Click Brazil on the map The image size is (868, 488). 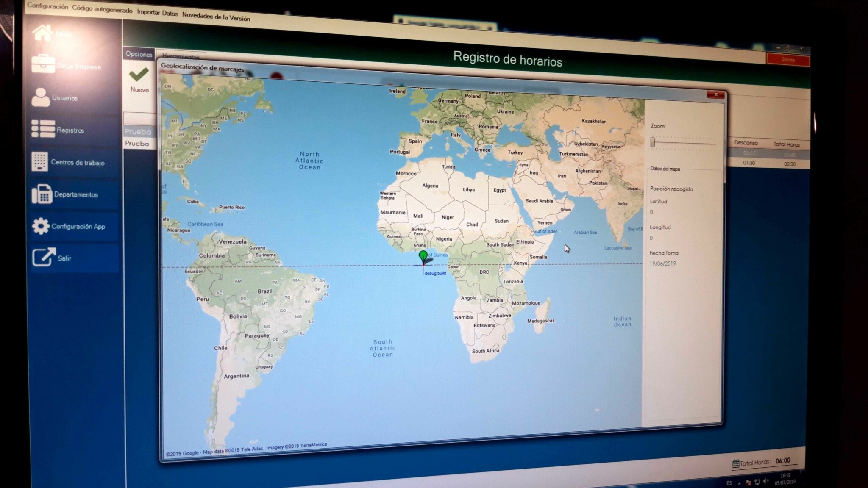click(x=265, y=291)
